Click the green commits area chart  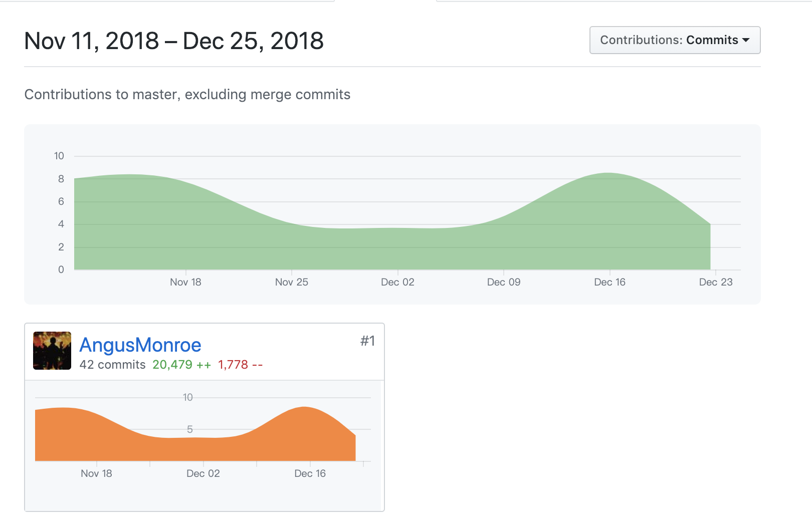(391, 240)
